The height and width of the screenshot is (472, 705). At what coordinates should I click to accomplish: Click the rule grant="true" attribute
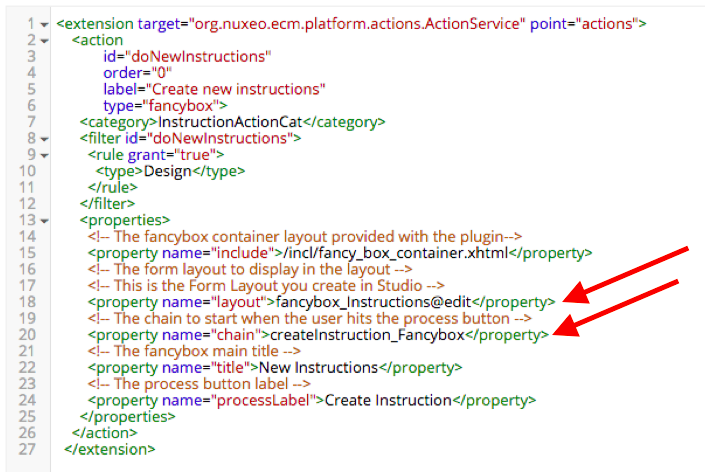(172, 155)
